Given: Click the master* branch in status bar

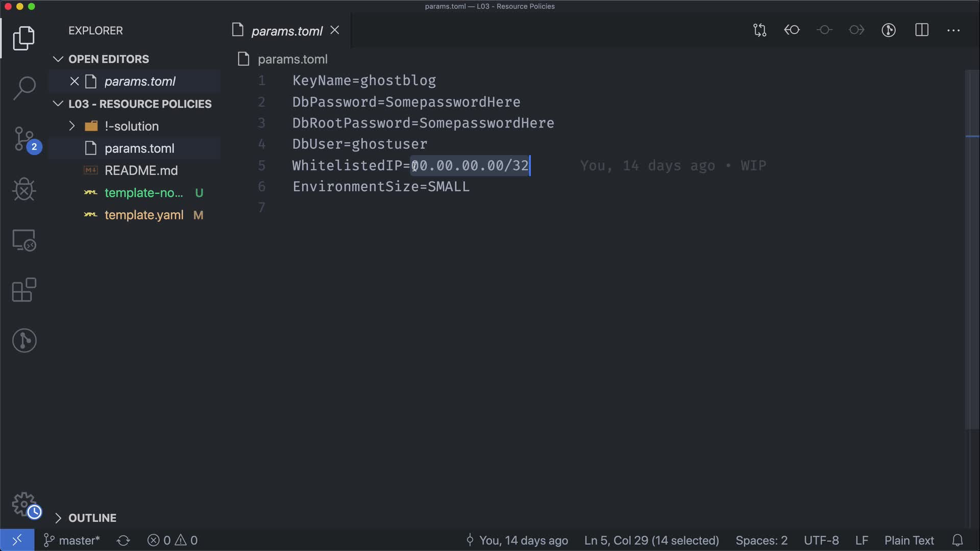Looking at the screenshot, I should (x=72, y=540).
